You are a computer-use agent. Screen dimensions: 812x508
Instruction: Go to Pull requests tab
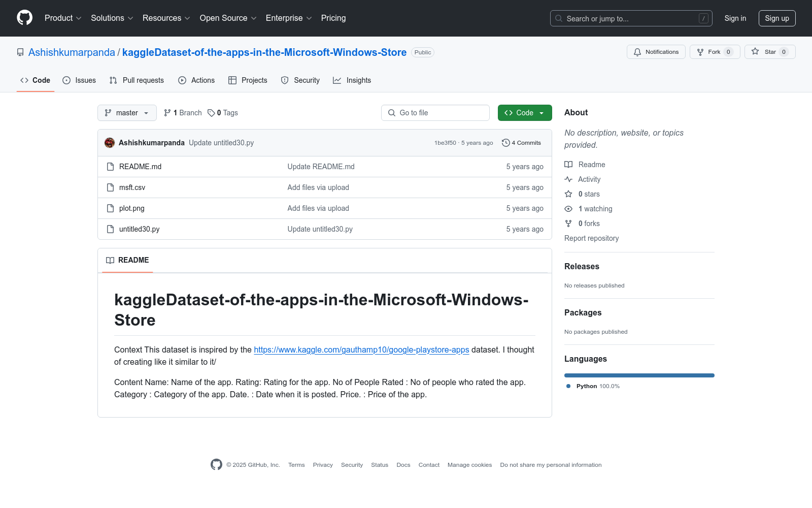[x=137, y=80]
